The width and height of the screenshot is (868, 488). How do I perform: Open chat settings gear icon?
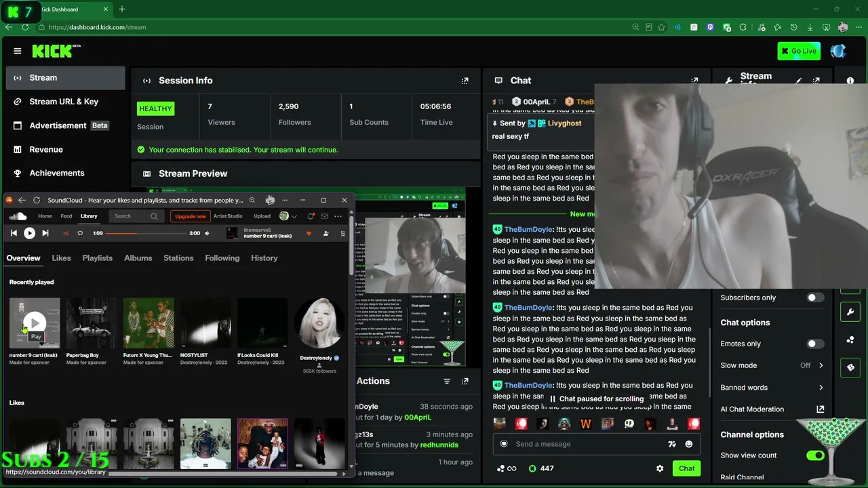pos(660,468)
